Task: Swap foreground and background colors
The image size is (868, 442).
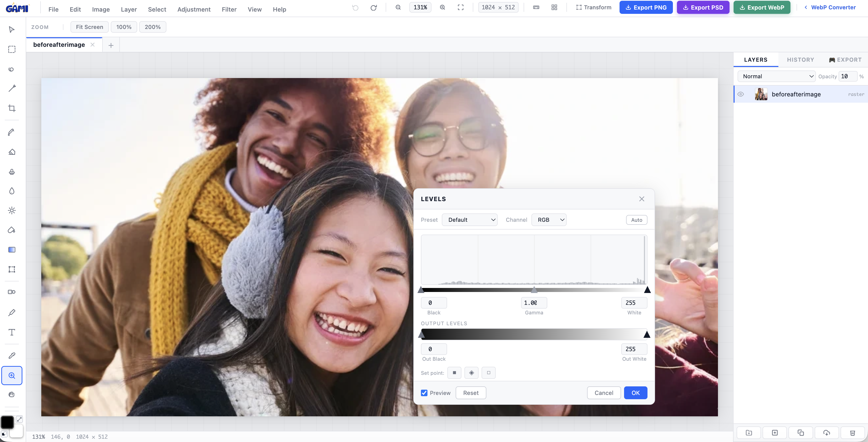Action: tap(20, 419)
